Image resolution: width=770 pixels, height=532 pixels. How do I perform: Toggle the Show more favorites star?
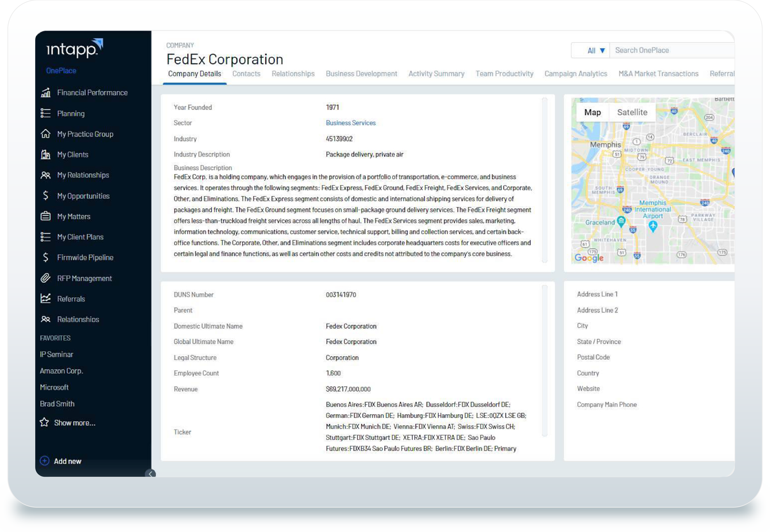(45, 422)
